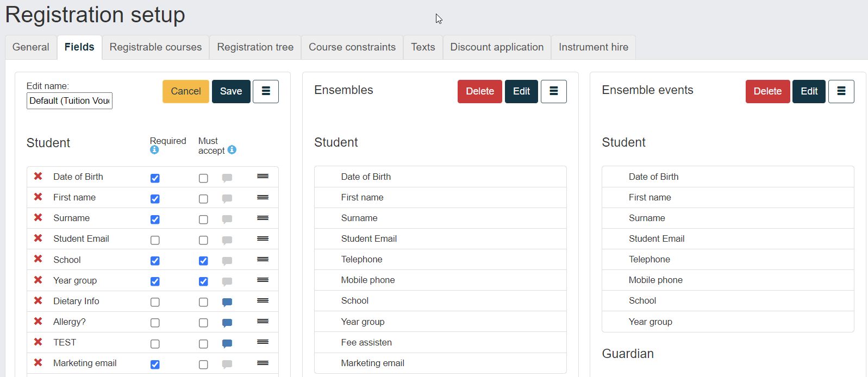This screenshot has width=868, height=377.
Task: Grab the reorder handle on the Surname row
Action: [x=263, y=218]
